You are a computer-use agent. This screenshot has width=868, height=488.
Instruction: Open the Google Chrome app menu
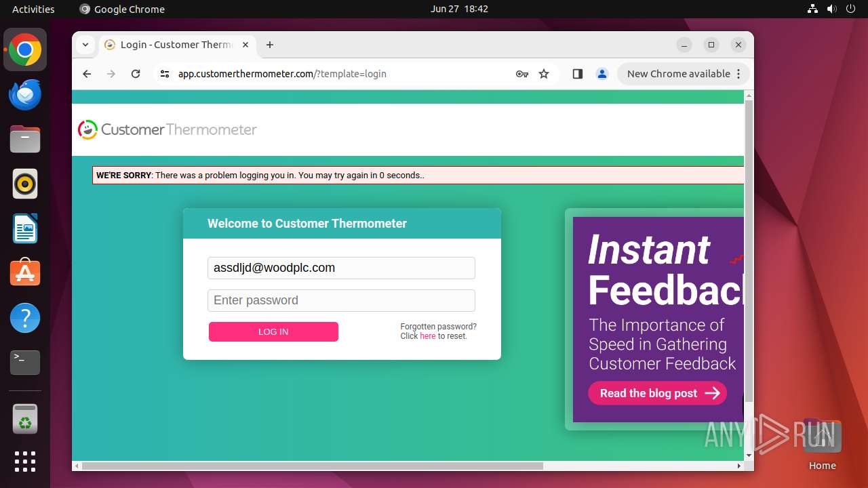point(122,9)
